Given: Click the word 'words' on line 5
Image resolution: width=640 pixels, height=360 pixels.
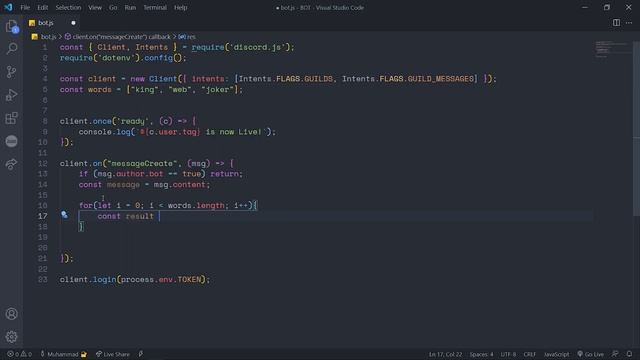Looking at the screenshot, I should pyautogui.click(x=100, y=89).
